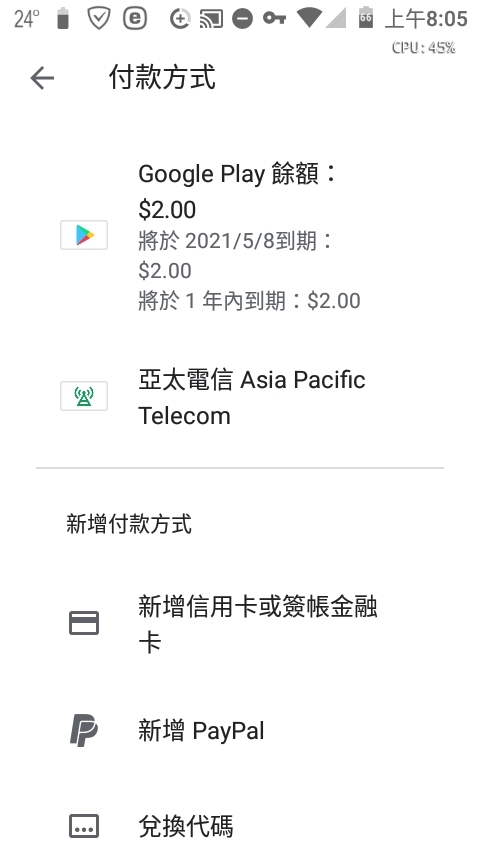Tap the Wi-Fi signal status icon
Image resolution: width=480 pixels, height=854 pixels.
309,19
